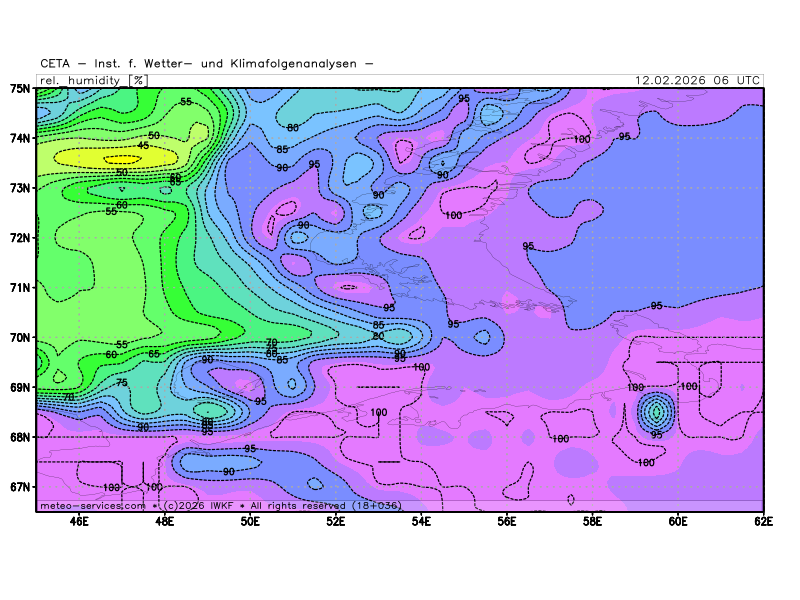
Task: Select the 50E longitude axis label
Action: pos(250,521)
